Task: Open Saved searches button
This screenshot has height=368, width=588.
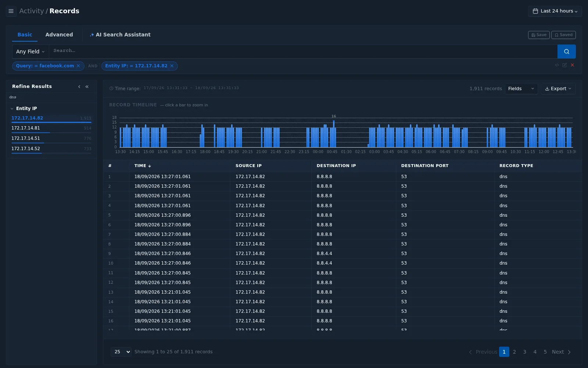Action: click(563, 35)
